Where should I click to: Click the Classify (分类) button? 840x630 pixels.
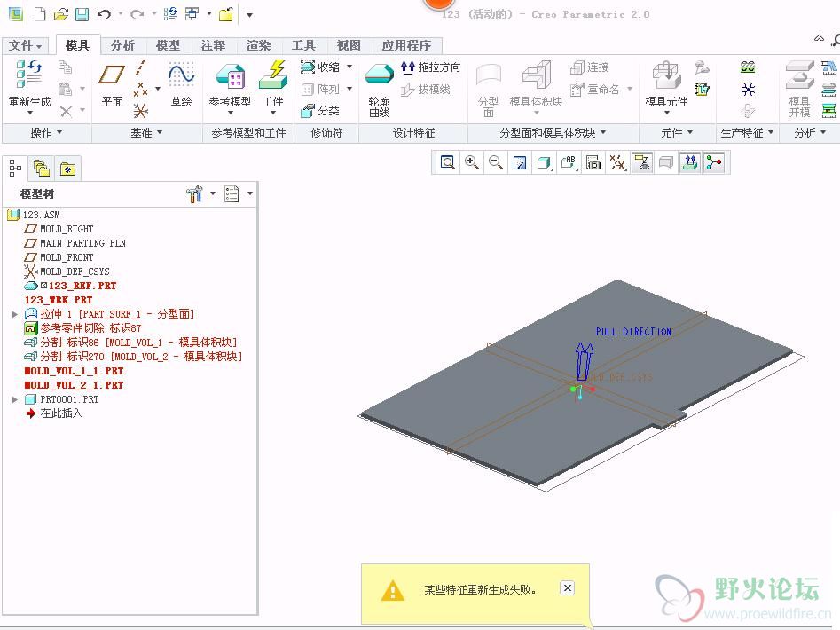tap(320, 111)
